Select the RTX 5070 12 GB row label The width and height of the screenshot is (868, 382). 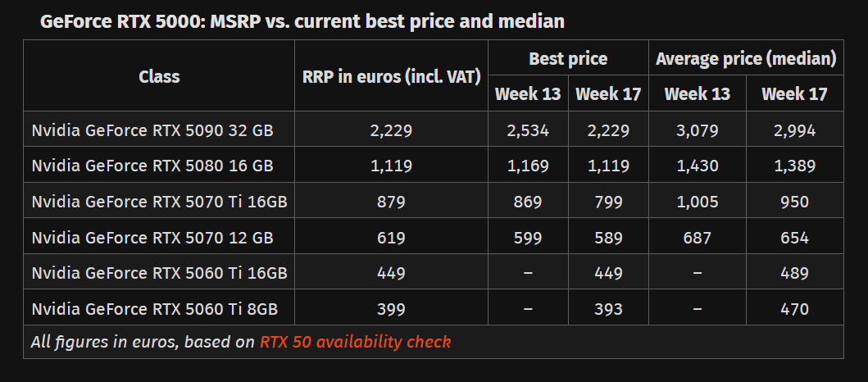[x=152, y=238]
